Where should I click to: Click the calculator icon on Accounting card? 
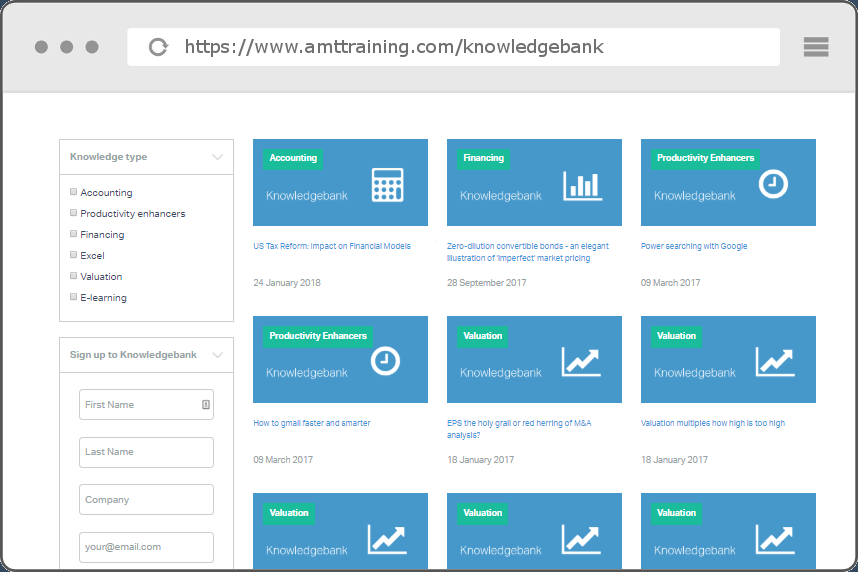387,184
